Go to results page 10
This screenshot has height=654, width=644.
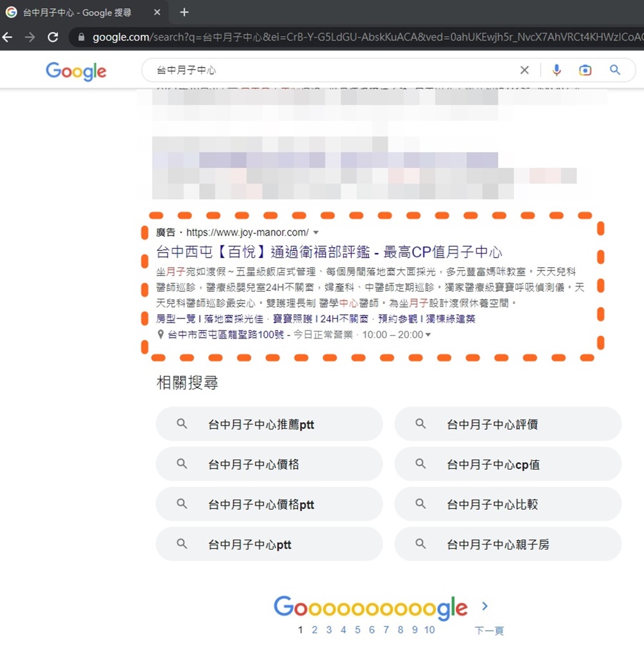click(430, 630)
